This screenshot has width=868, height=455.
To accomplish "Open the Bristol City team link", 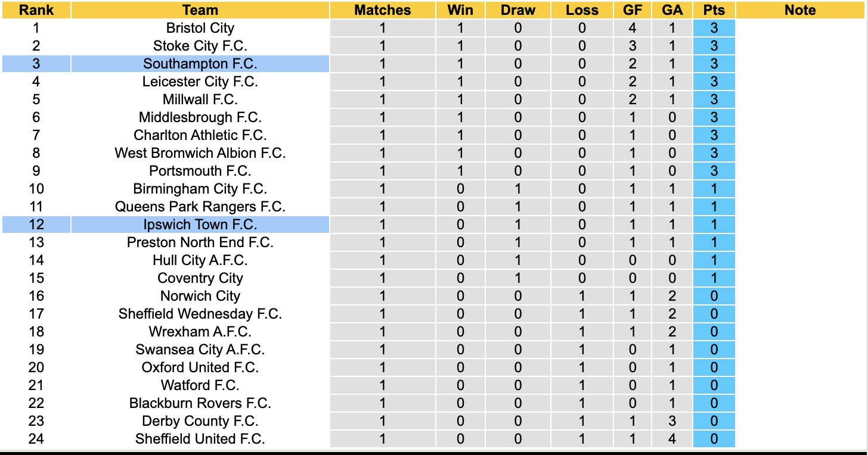I will point(200,28).
